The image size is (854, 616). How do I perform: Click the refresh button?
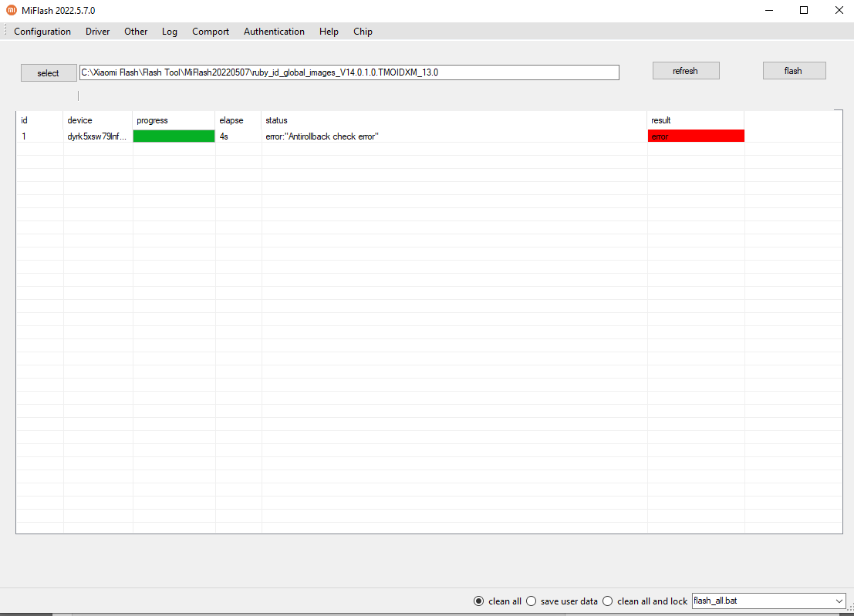(685, 71)
